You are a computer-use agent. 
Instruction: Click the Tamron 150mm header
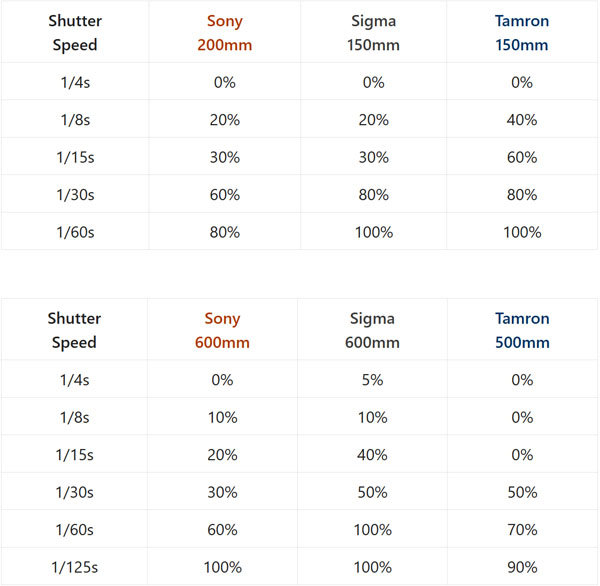tap(522, 33)
